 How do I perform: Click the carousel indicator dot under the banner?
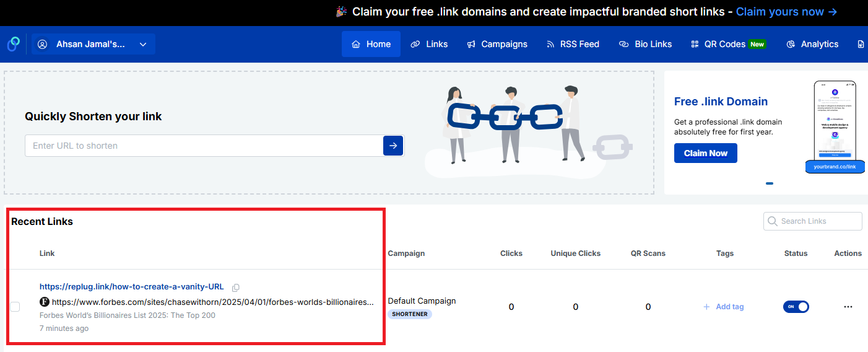coord(770,183)
